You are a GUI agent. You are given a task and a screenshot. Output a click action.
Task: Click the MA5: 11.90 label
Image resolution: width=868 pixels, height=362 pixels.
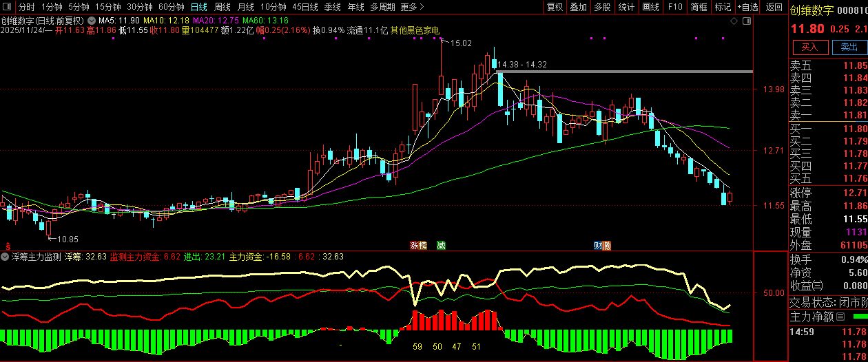tap(120, 21)
